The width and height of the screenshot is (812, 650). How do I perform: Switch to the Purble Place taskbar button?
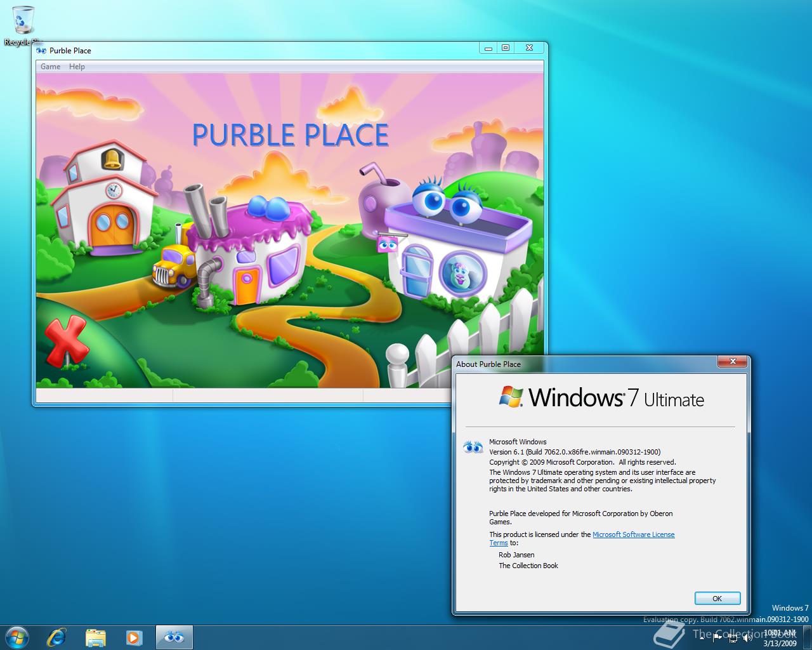(174, 637)
